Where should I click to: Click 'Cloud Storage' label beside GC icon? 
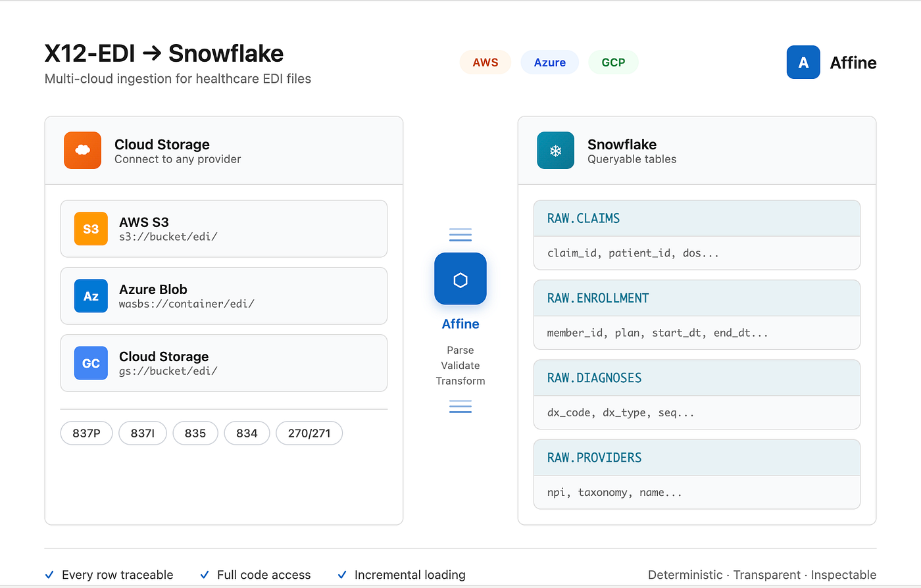pyautogui.click(x=164, y=356)
